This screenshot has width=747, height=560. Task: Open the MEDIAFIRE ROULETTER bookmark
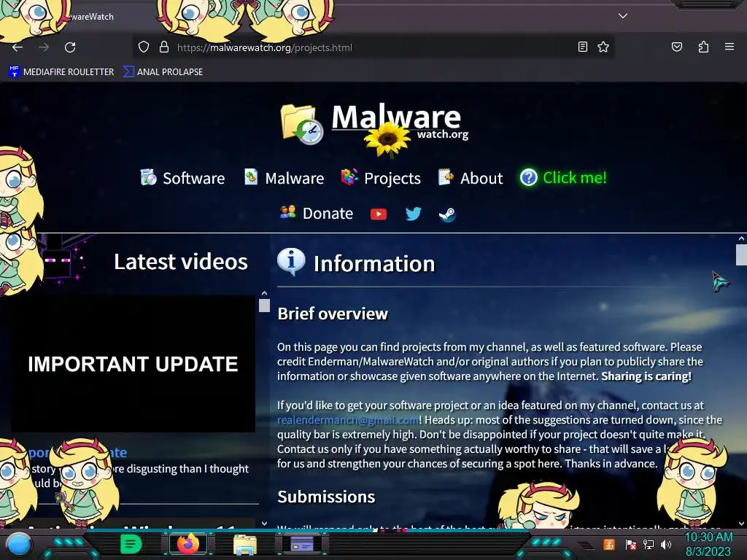tap(61, 72)
